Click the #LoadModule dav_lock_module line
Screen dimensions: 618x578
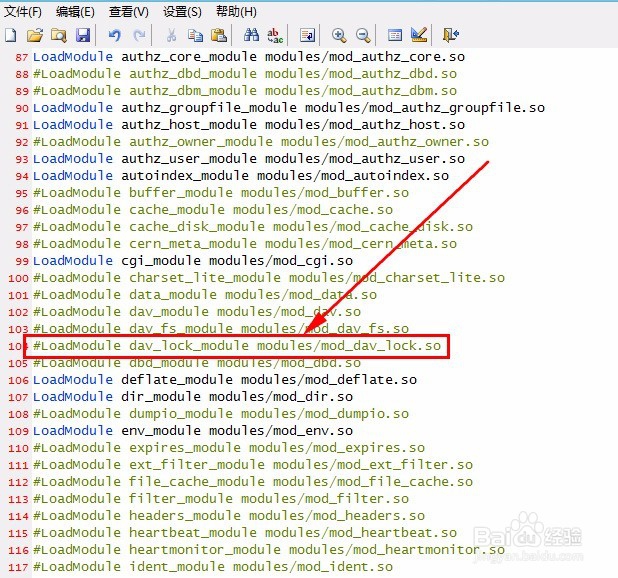236,346
